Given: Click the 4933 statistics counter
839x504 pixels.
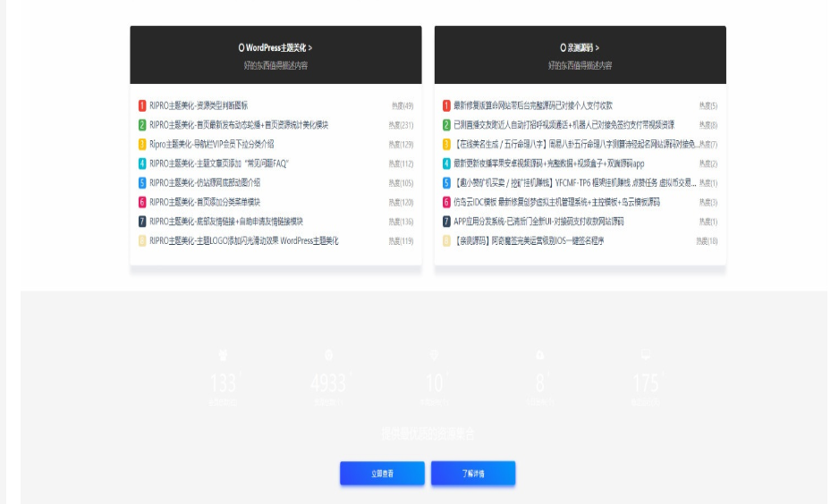Looking at the screenshot, I should tap(327, 384).
